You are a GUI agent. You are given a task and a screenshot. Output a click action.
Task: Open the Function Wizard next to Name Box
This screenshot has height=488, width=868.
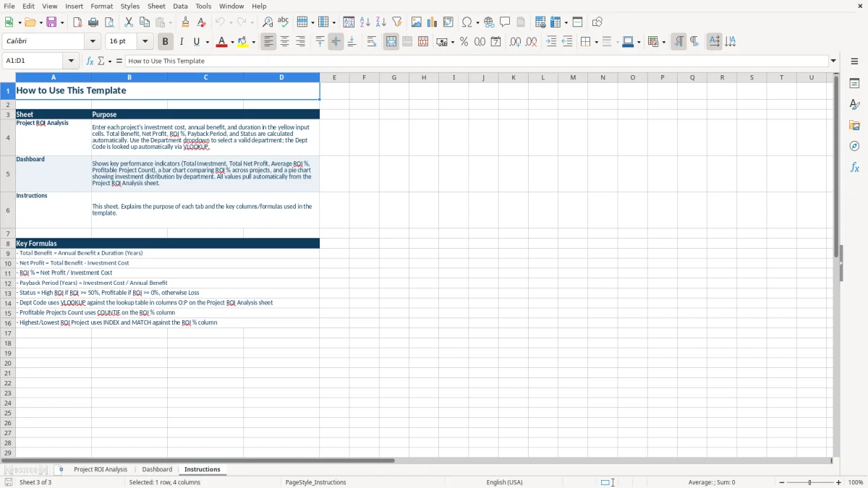(90, 61)
